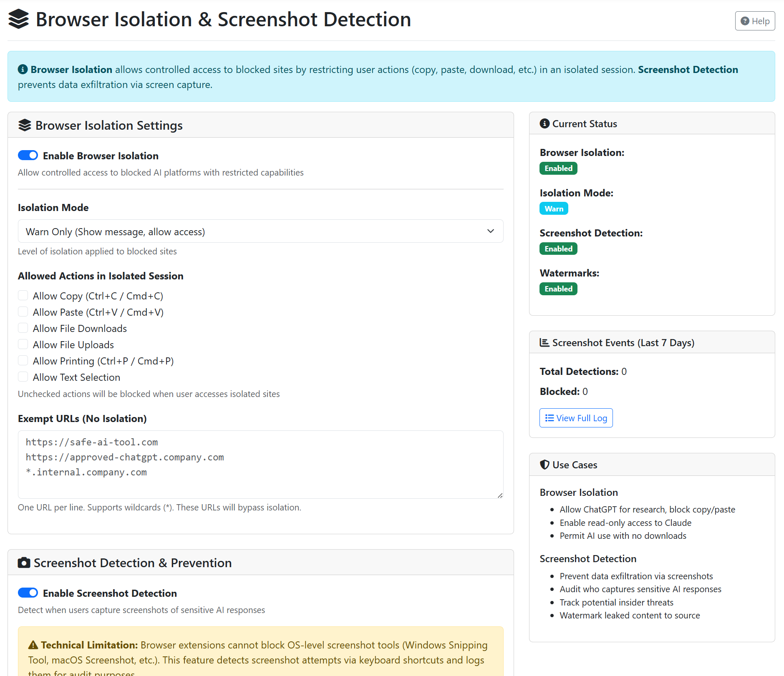Image resolution: width=784 pixels, height=676 pixels.
Task: Open the Isolation Mode dropdown
Action: pyautogui.click(x=260, y=231)
